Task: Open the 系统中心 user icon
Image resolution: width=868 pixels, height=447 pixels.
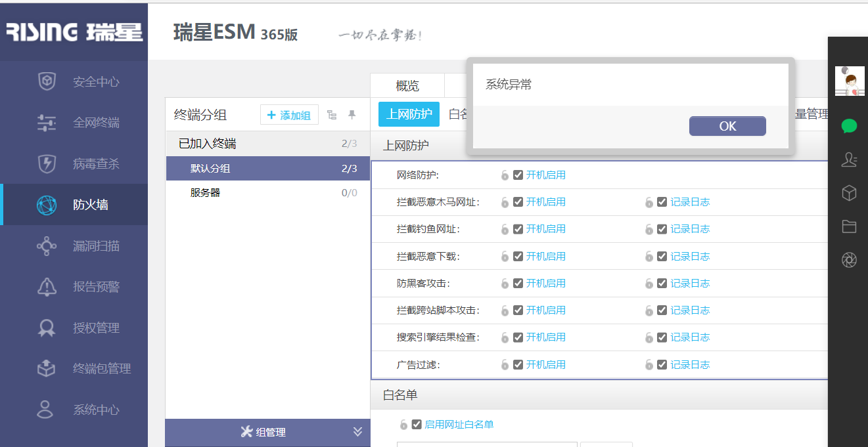Action: pos(45,410)
